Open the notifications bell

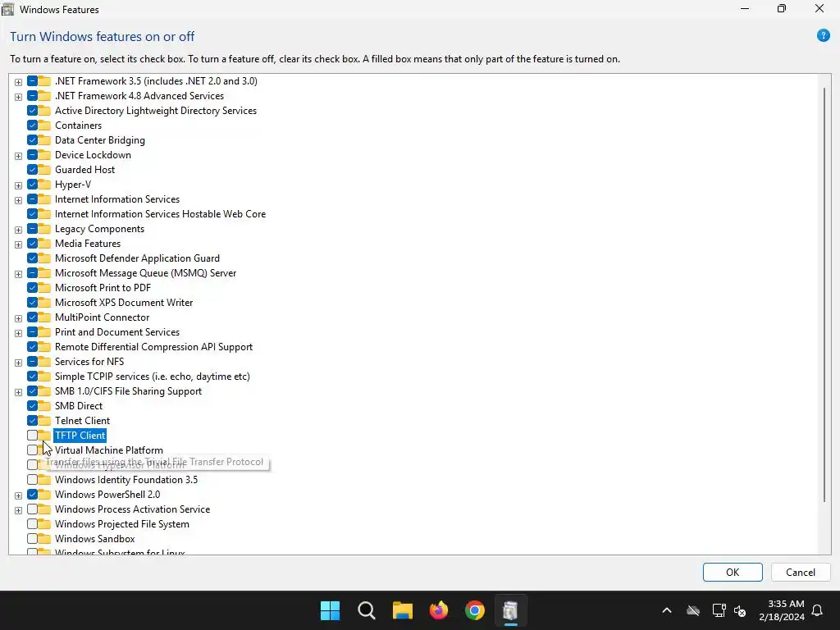tap(818, 610)
